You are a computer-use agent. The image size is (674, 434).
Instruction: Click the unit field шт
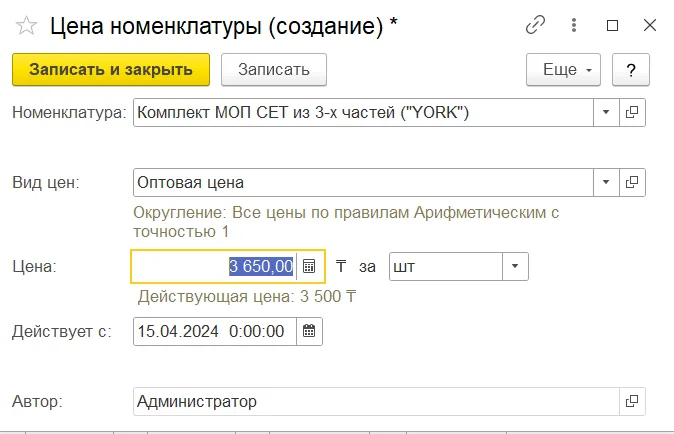(446, 266)
